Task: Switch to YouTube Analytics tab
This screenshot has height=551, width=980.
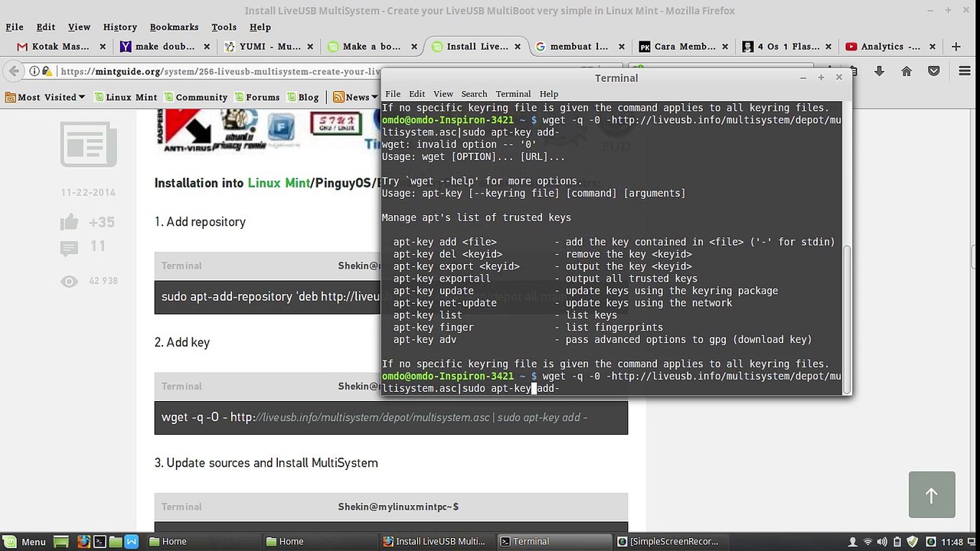Action: click(x=890, y=47)
